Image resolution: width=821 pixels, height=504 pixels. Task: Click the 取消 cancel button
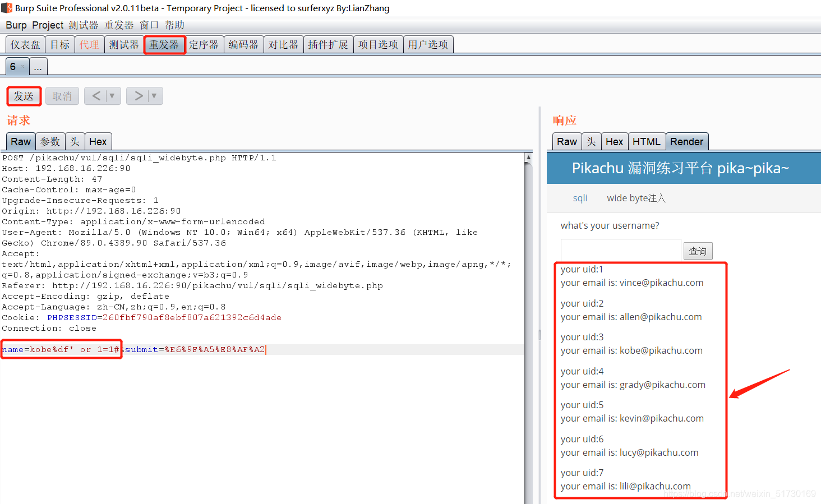tap(62, 96)
